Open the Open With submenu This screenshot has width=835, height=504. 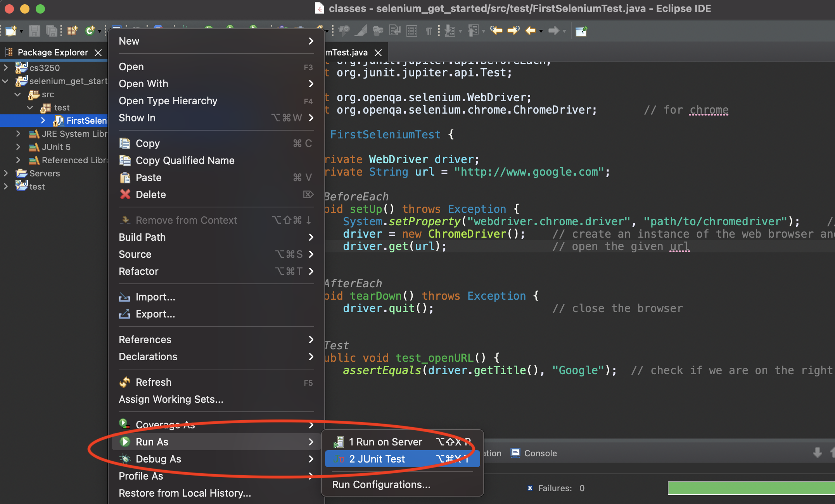pyautogui.click(x=216, y=84)
